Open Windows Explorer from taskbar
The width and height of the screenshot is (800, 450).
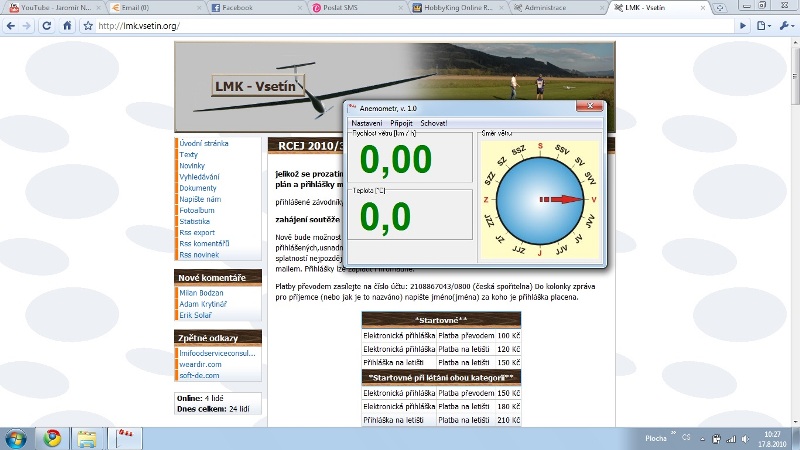pos(87,438)
